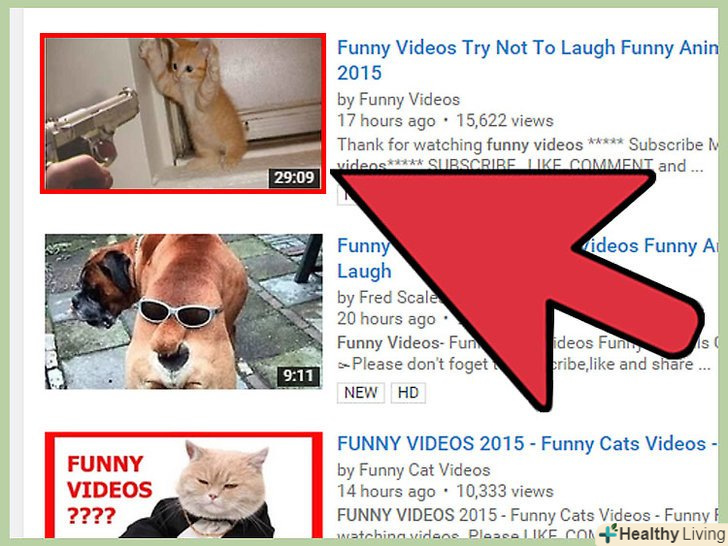Open 'Funny Videos Try Not To Laugh' title
The image size is (728, 546).
pos(527,60)
